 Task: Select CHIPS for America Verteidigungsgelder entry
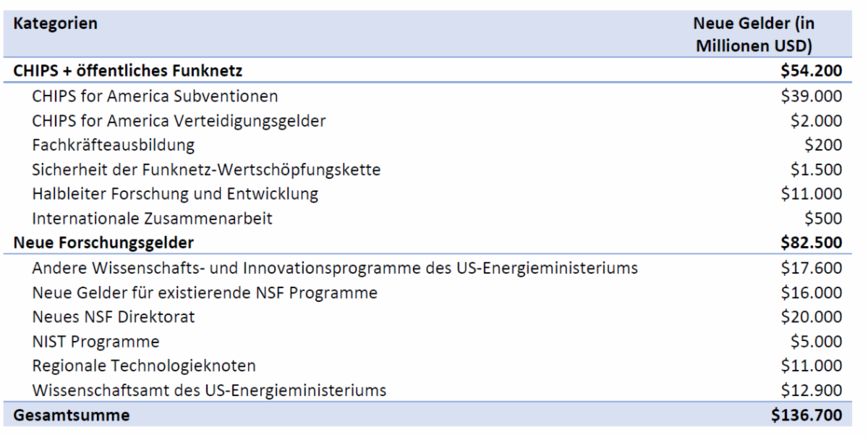(x=179, y=121)
